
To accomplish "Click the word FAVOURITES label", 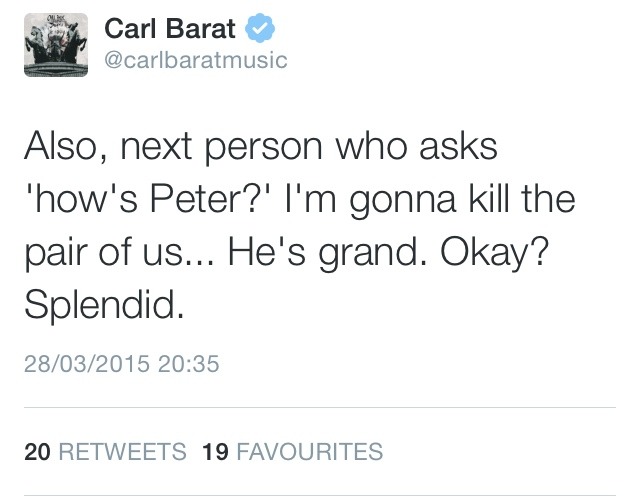I will (308, 452).
